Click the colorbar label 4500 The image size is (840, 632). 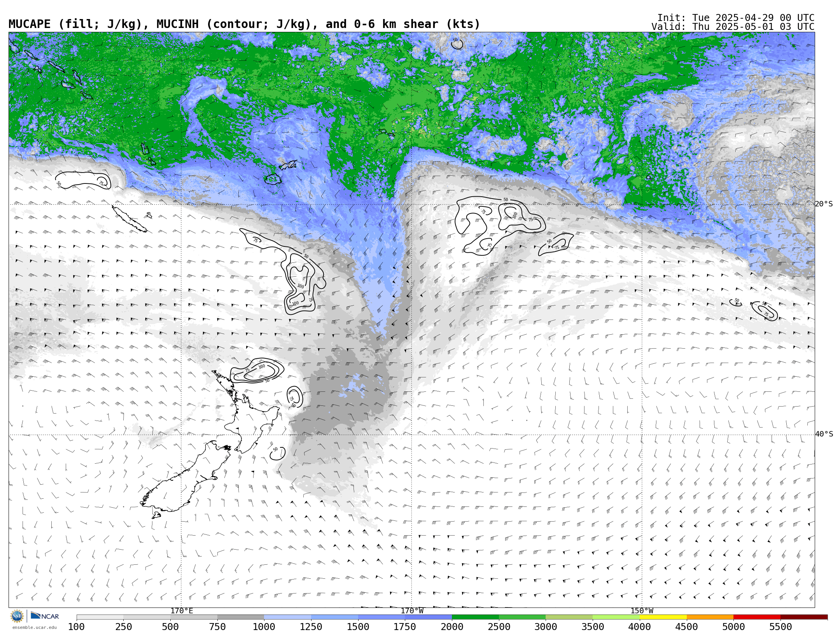pos(687,627)
